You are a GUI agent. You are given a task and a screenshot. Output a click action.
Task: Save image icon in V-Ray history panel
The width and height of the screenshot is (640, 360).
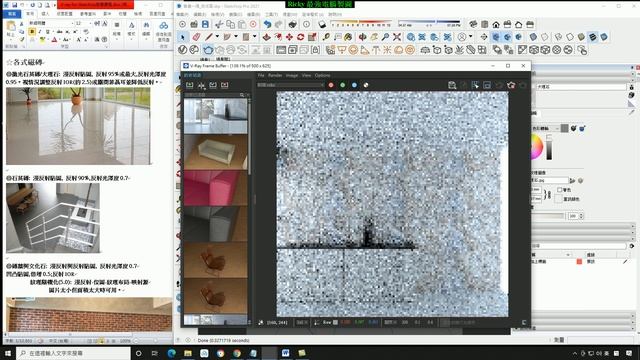(x=190, y=85)
